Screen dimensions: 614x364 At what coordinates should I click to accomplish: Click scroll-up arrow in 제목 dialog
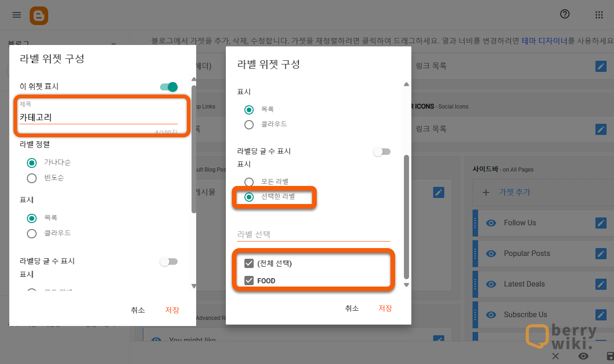[x=194, y=80]
